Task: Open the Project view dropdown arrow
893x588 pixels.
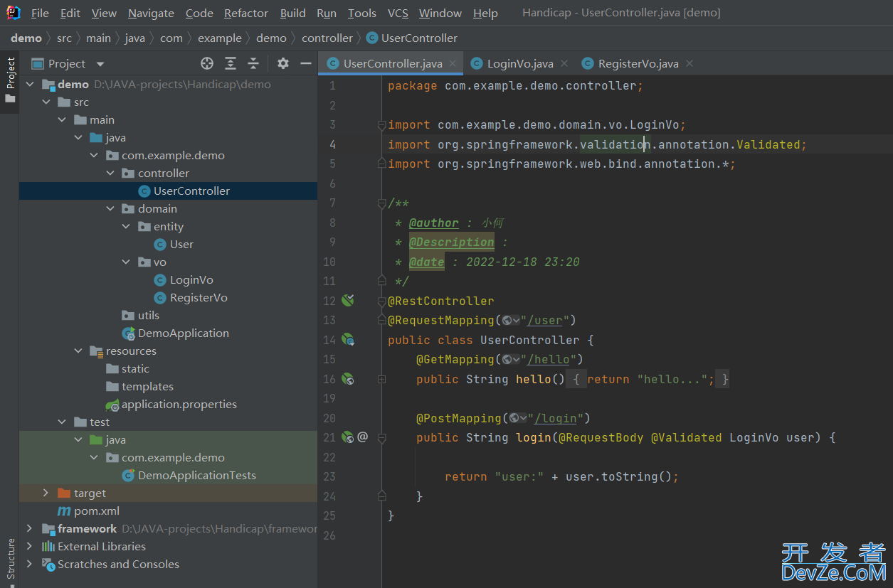Action: (100, 64)
